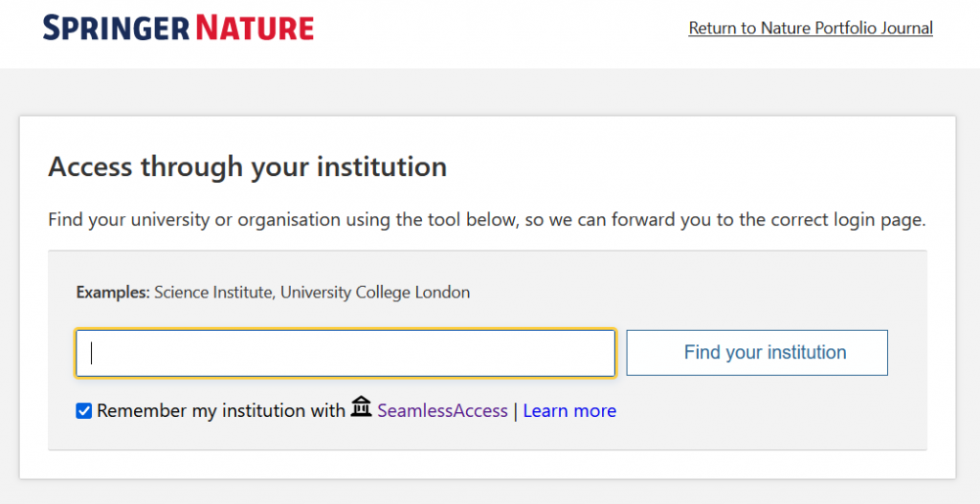Viewport: 980px width, 504px height.
Task: Open the SeamlessAccess link
Action: click(x=442, y=411)
